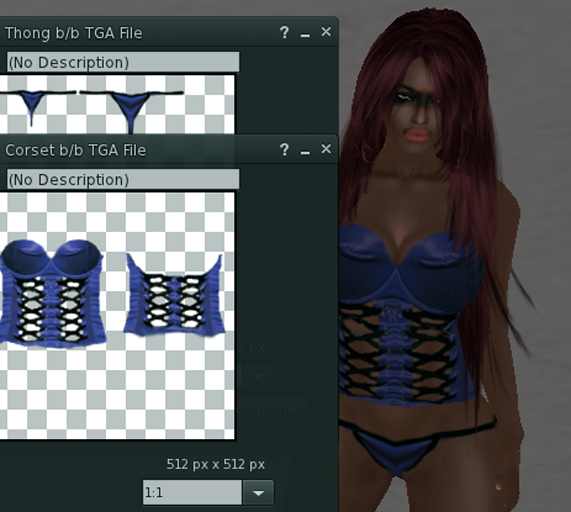
Task: Close the Thong b/b TGA File window
Action: [x=326, y=32]
